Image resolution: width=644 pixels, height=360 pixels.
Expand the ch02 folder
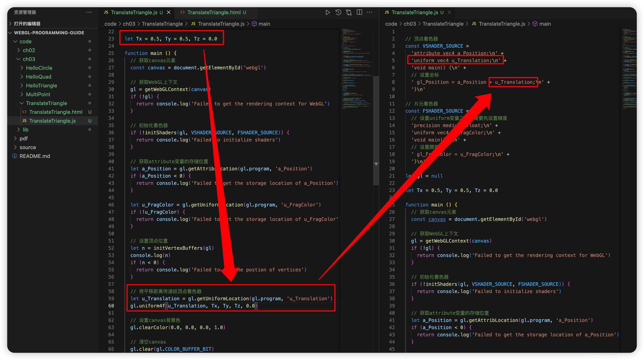[29, 50]
